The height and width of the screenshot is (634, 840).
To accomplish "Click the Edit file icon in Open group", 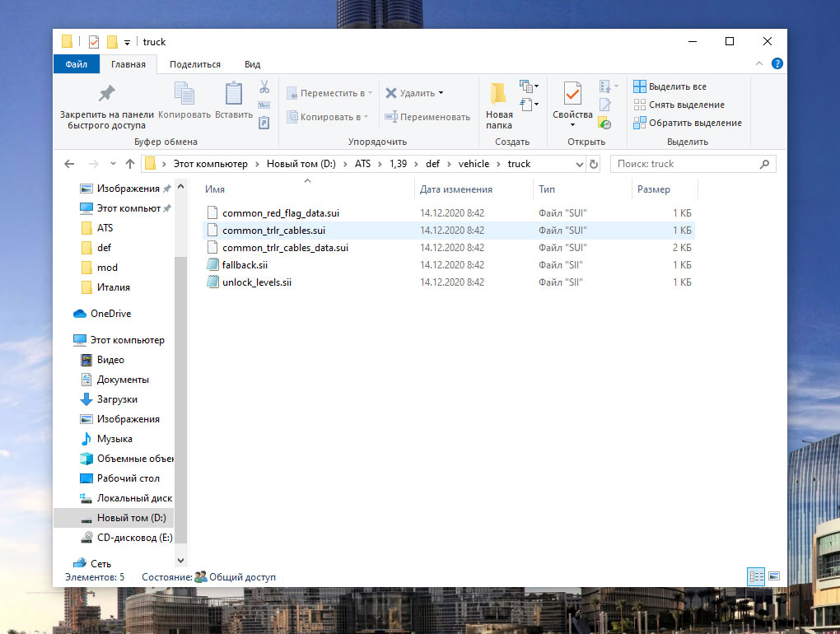I will coord(604,105).
